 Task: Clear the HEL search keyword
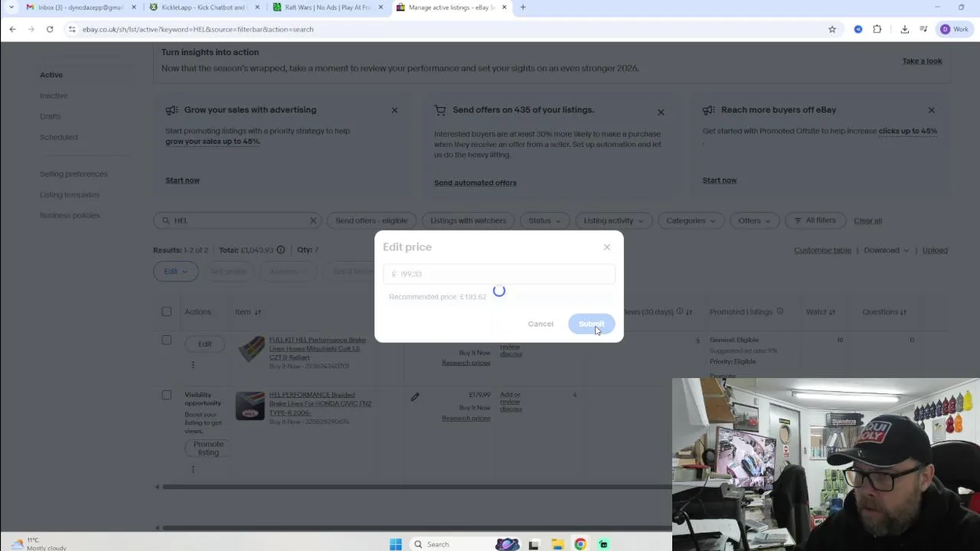click(x=312, y=220)
